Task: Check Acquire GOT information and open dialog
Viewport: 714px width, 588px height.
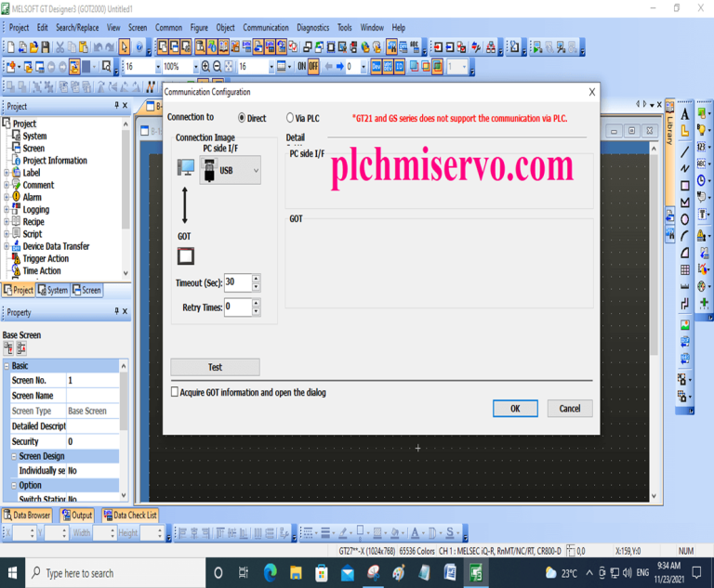Action: (x=175, y=392)
